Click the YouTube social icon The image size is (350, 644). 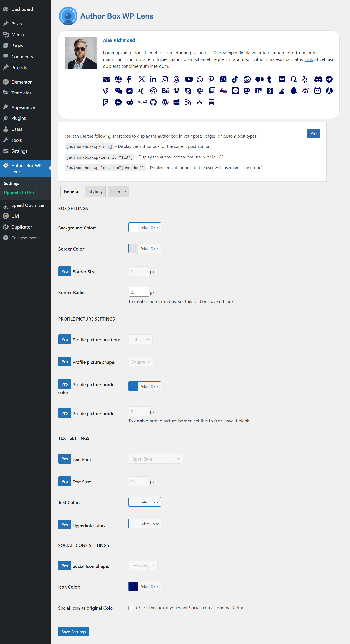[189, 79]
